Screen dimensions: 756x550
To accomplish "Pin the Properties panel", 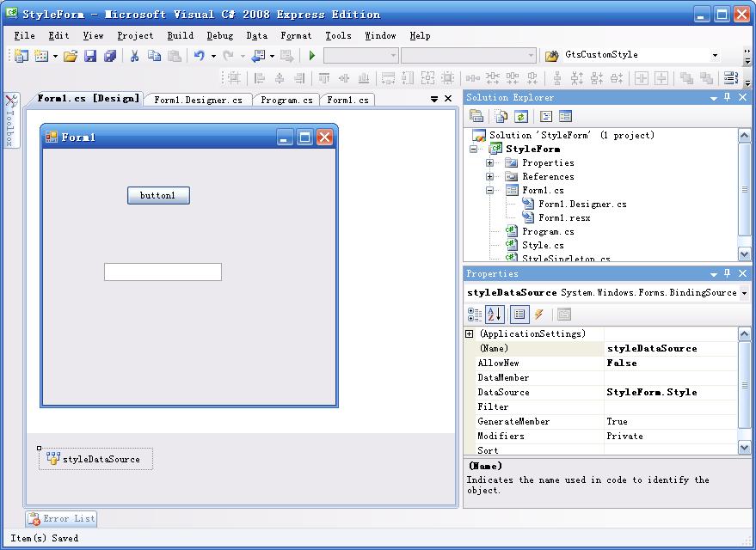I will click(728, 273).
